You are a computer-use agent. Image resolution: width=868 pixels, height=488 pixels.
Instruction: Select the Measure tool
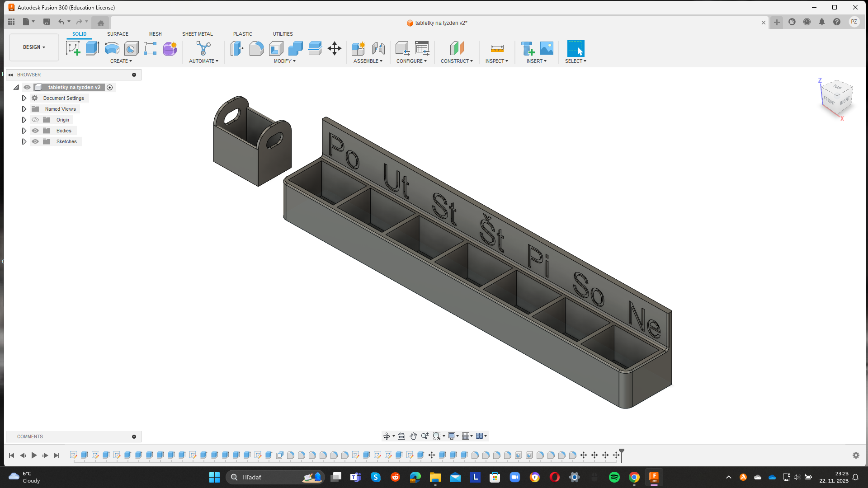pos(497,48)
